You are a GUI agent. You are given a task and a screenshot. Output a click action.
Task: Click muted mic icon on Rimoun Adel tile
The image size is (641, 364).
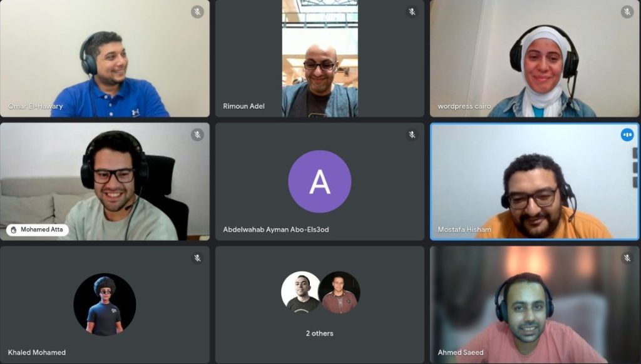[x=413, y=11]
